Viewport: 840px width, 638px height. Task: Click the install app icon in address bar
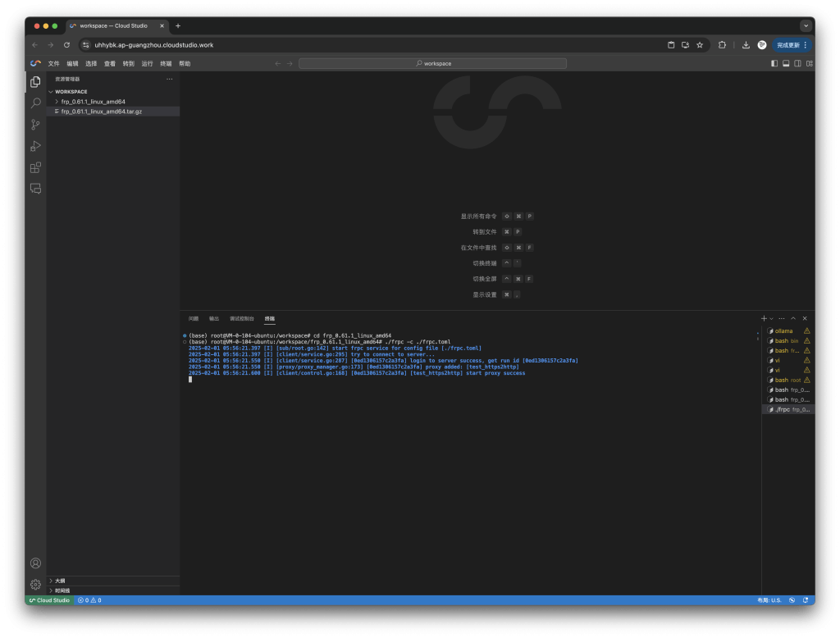tap(685, 45)
